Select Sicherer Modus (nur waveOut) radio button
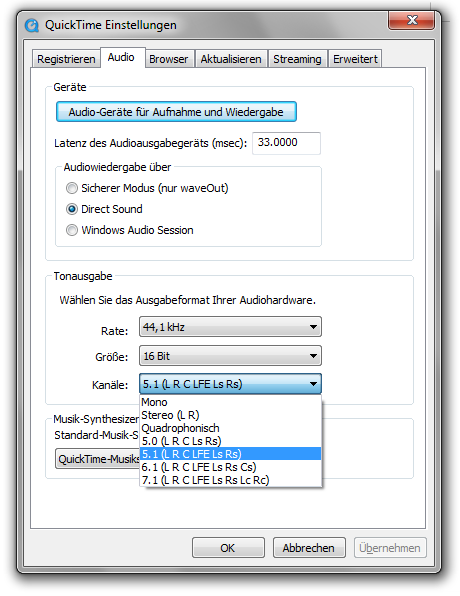 pyautogui.click(x=71, y=188)
